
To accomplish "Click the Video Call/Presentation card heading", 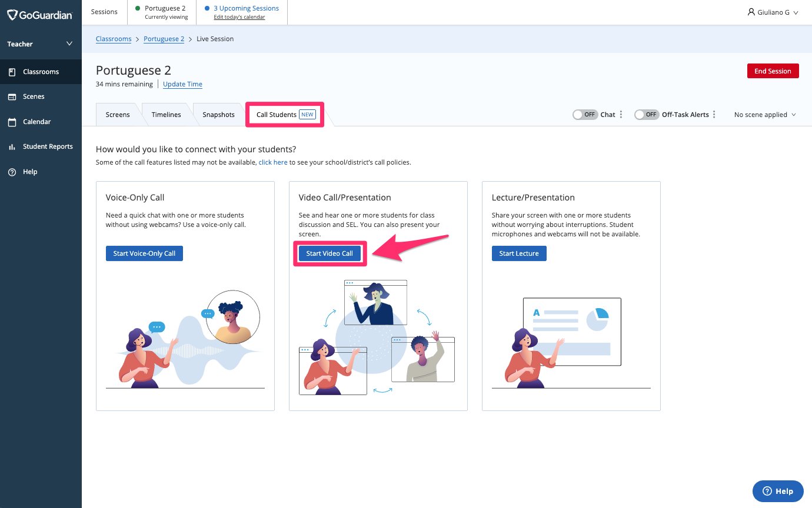I will (345, 198).
